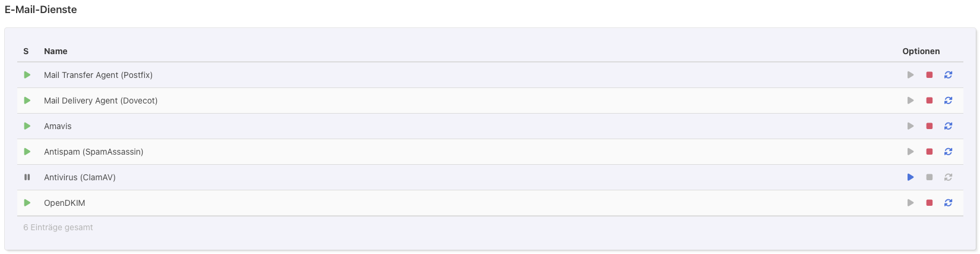
Task: Click the greyed start icon for OpenDKIM
Action: click(911, 203)
